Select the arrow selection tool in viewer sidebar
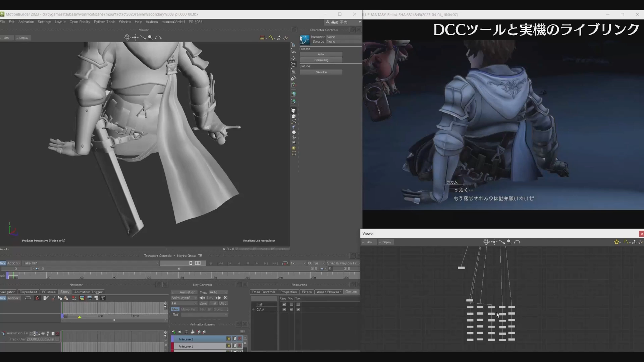The width and height of the screenshot is (644, 362). click(x=293, y=45)
